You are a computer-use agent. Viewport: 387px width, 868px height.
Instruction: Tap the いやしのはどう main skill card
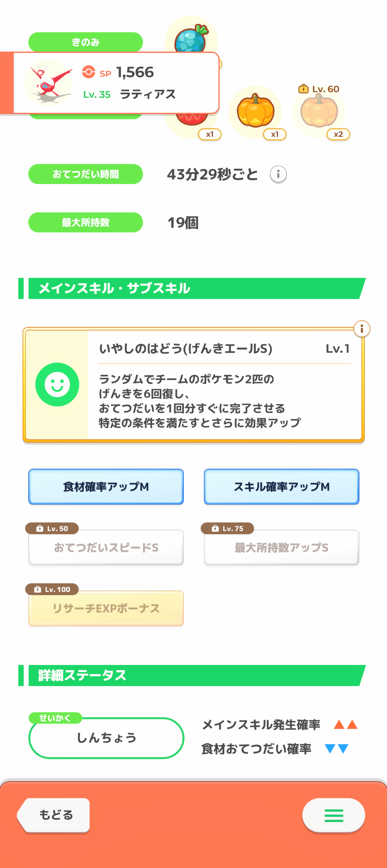pos(224,385)
